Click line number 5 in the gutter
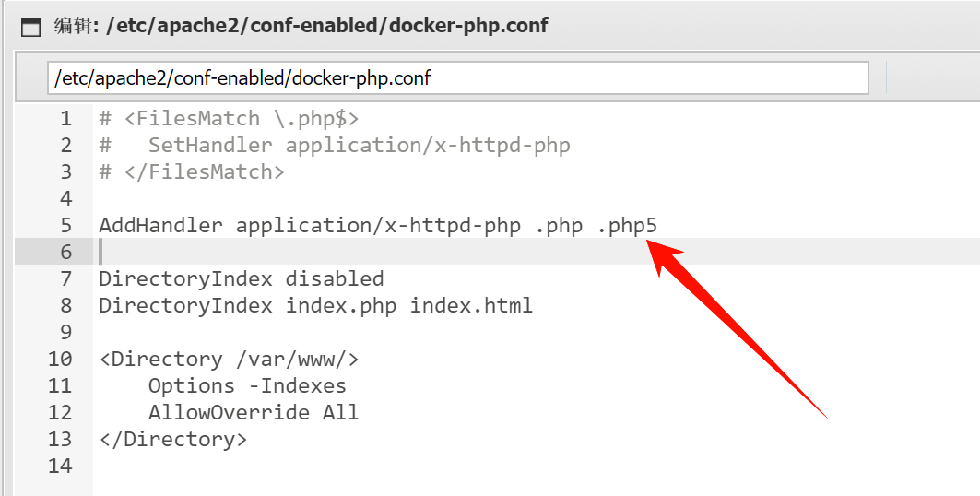 (65, 226)
